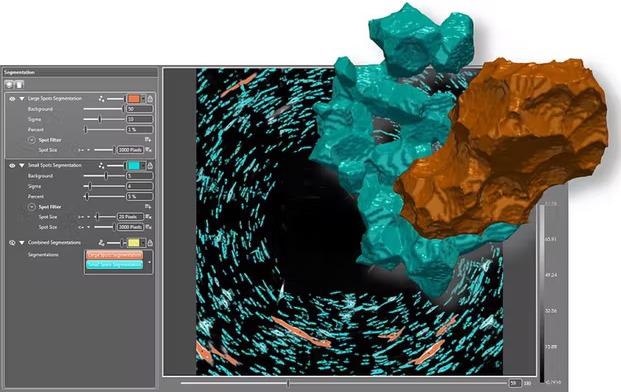The image size is (621, 392).
Task: Click remove filter icon beside Large Spots Spot Size
Action: click(x=149, y=150)
